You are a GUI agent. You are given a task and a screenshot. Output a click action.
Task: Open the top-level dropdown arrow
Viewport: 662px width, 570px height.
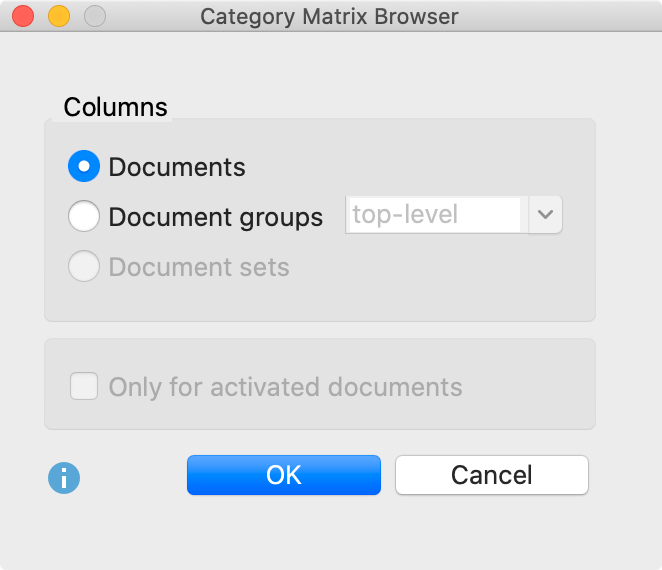(x=545, y=214)
